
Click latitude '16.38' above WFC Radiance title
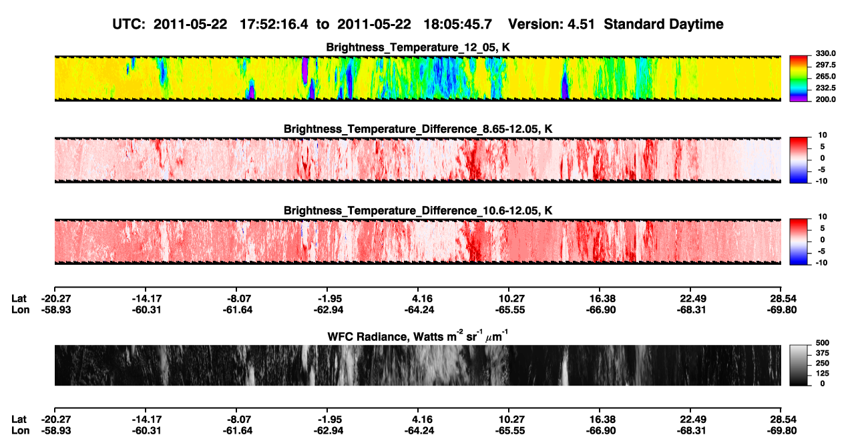pos(602,298)
